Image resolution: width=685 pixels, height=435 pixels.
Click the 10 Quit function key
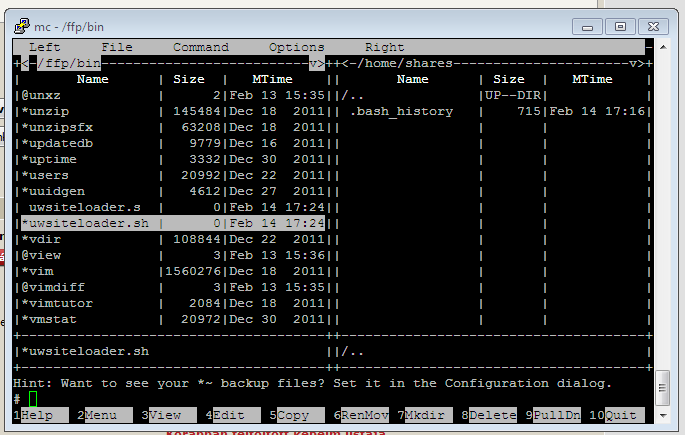coord(617,415)
